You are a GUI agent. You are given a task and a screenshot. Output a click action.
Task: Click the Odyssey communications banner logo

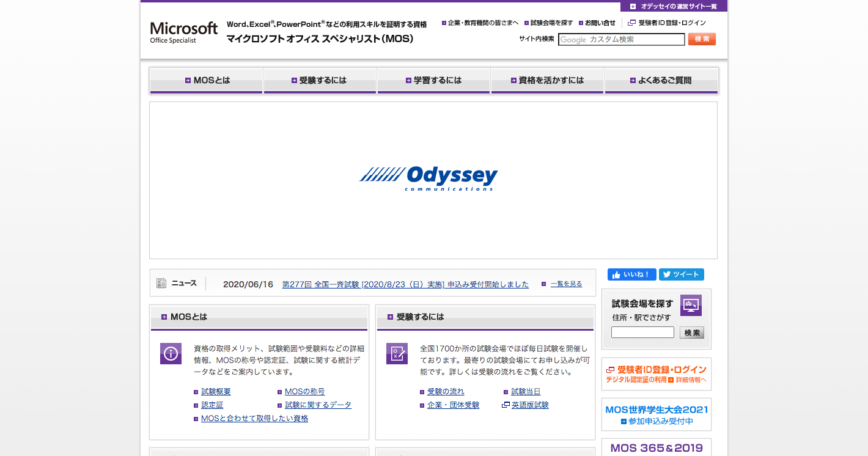(x=428, y=178)
